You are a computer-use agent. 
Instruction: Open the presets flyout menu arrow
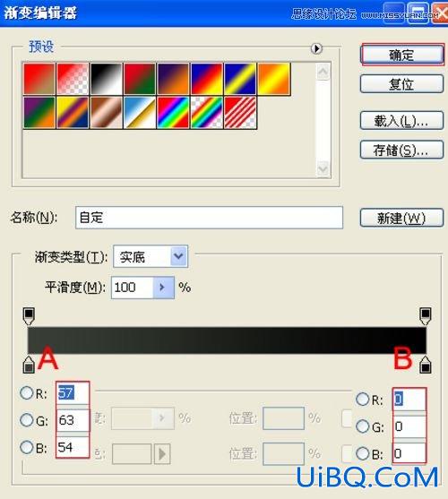316,48
